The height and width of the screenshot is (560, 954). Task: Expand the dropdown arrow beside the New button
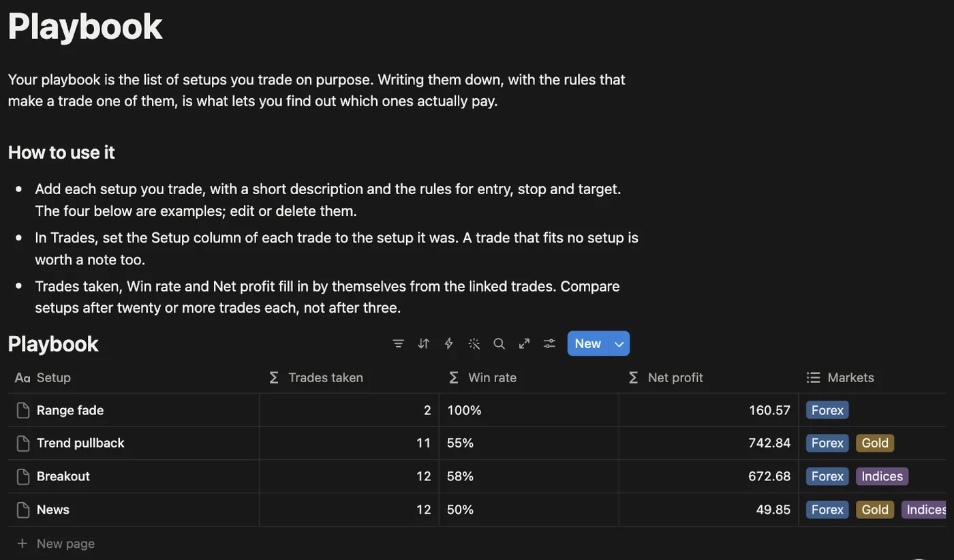coord(619,343)
